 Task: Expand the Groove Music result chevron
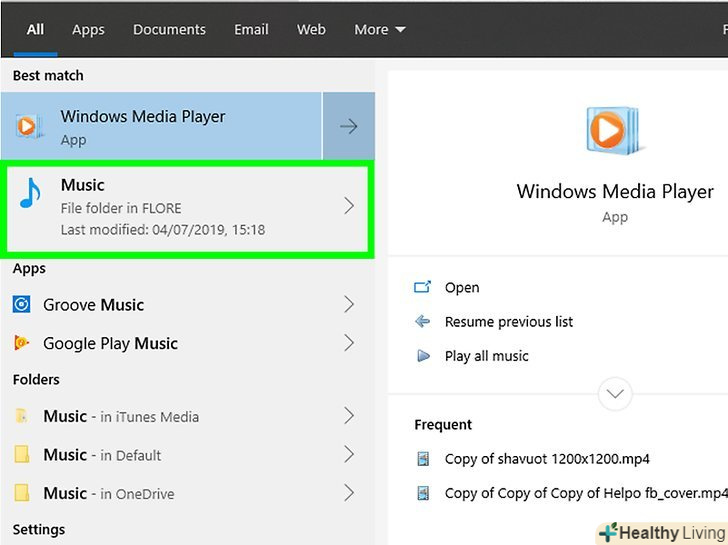[x=348, y=305]
